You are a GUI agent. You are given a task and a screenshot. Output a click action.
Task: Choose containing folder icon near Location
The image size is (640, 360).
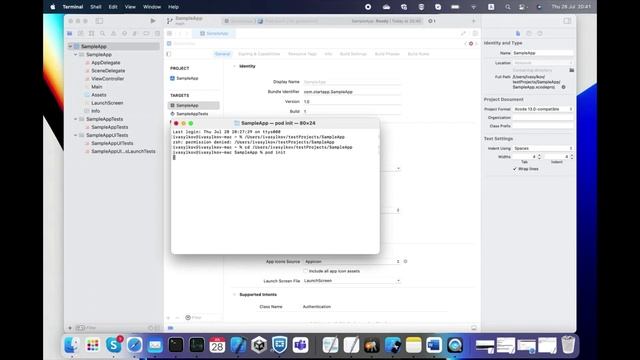pos(571,70)
